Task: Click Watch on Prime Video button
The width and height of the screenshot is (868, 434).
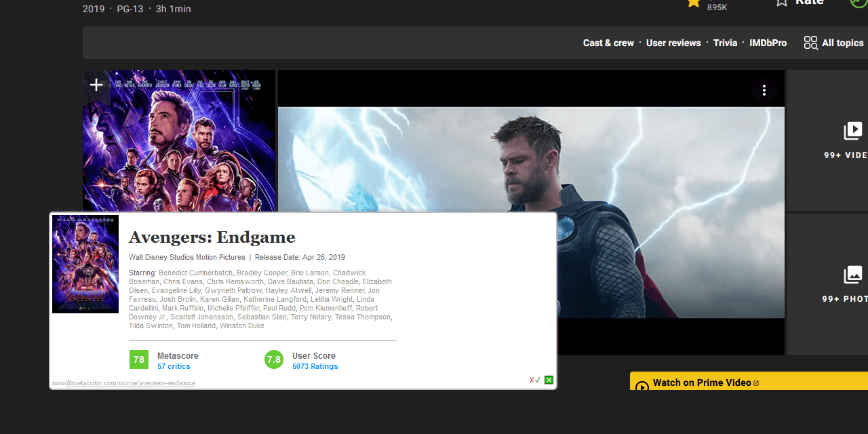Action: tap(749, 381)
